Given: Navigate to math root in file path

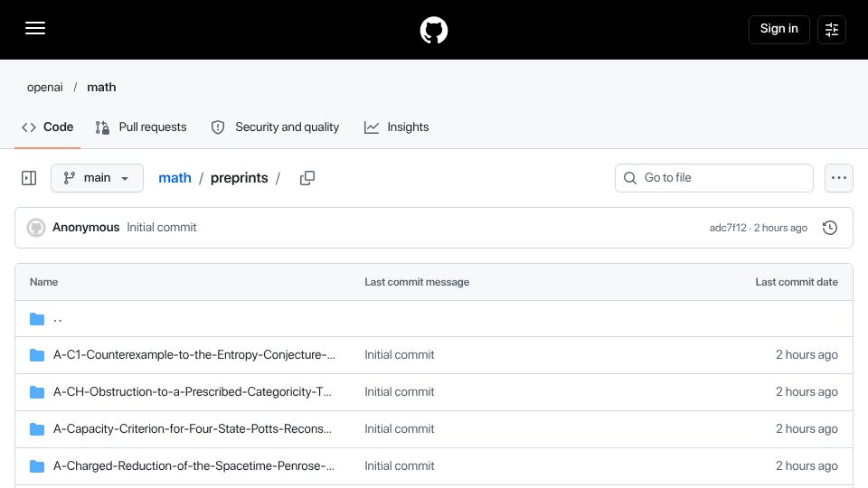Looking at the screenshot, I should click(x=175, y=178).
